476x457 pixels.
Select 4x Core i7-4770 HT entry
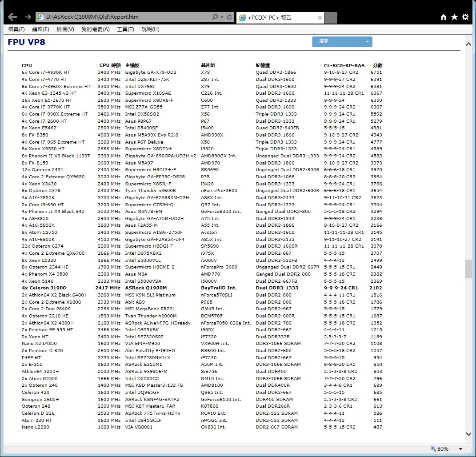[44, 79]
